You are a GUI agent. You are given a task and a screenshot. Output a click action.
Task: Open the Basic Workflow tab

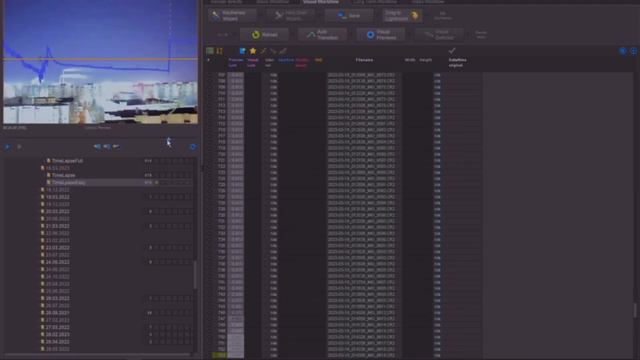(x=272, y=2)
